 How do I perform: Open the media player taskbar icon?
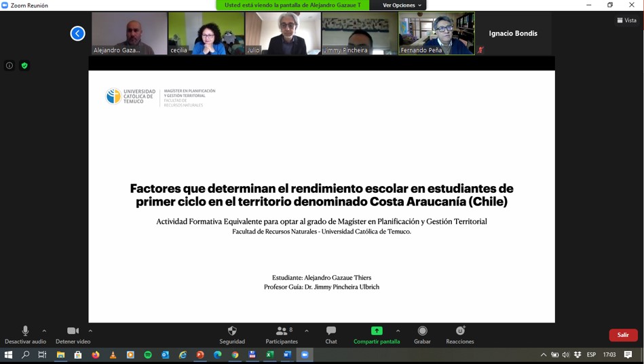click(x=130, y=354)
